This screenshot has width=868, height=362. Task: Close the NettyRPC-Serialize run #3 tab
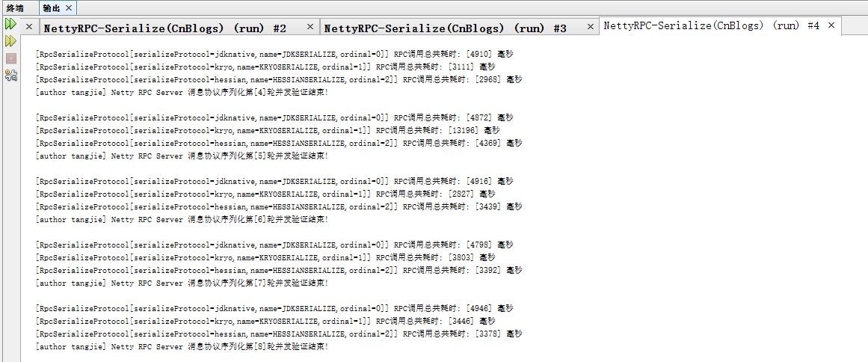(x=590, y=26)
